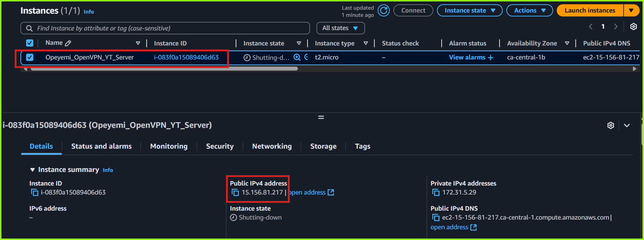Click the horizontal table scrollbar
The image size is (644, 240).
point(164,69)
